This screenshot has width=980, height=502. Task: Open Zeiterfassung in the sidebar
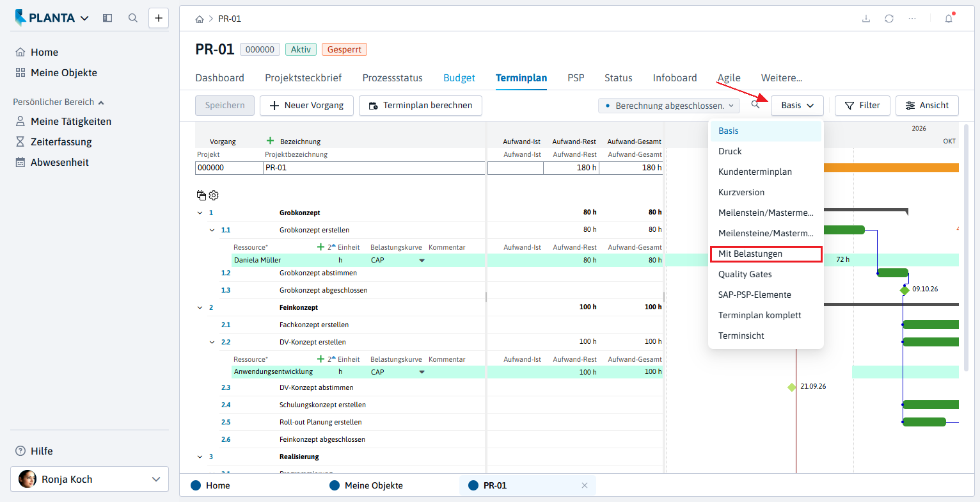[x=61, y=142]
